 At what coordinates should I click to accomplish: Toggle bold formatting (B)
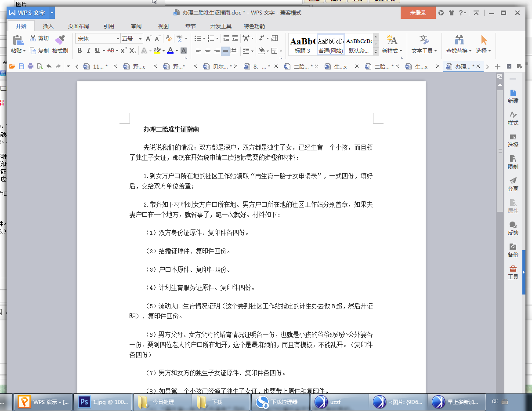coord(80,51)
